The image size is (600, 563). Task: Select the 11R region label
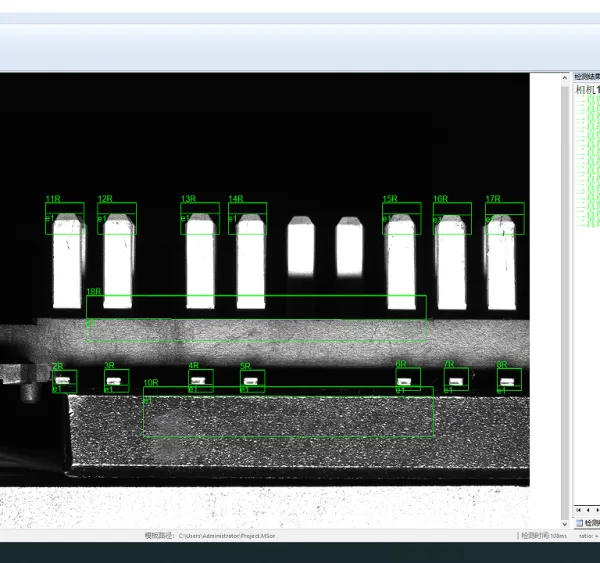(x=53, y=199)
